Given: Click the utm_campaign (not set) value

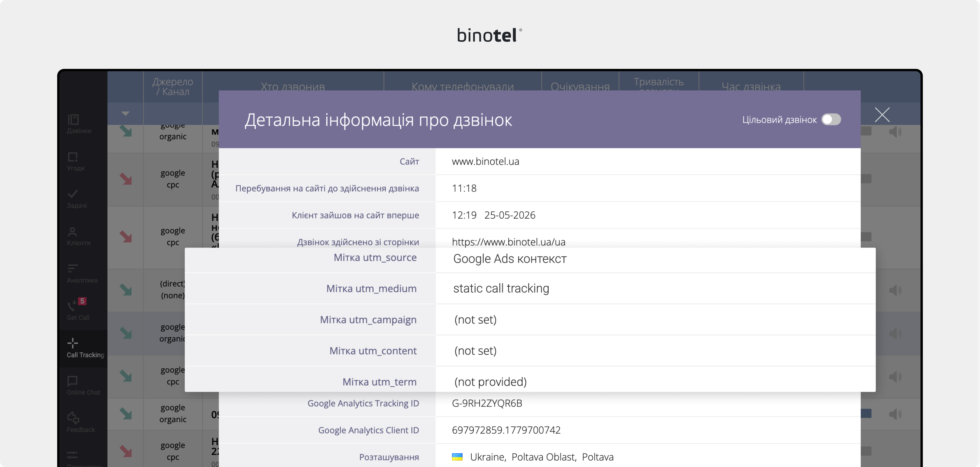Looking at the screenshot, I should pos(475,320).
